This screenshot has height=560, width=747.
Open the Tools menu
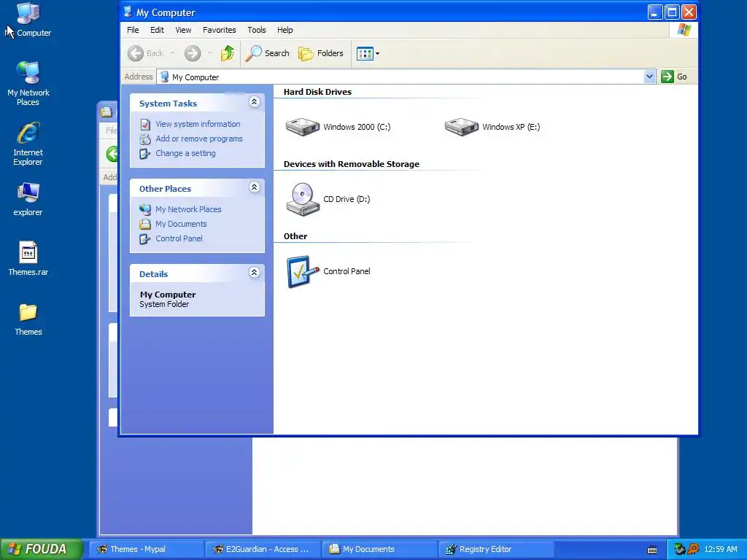(256, 30)
